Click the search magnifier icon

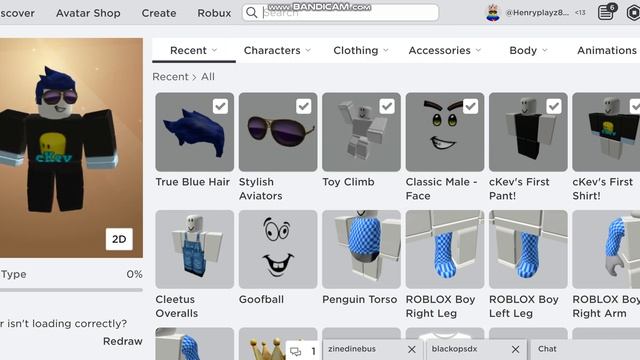coord(252,13)
